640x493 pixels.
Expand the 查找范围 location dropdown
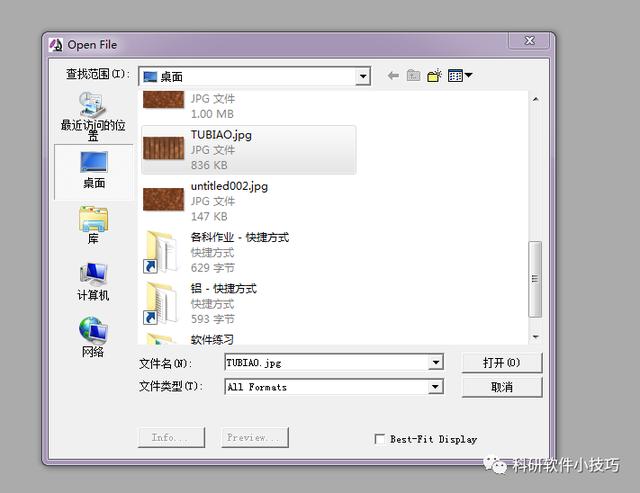tap(362, 76)
